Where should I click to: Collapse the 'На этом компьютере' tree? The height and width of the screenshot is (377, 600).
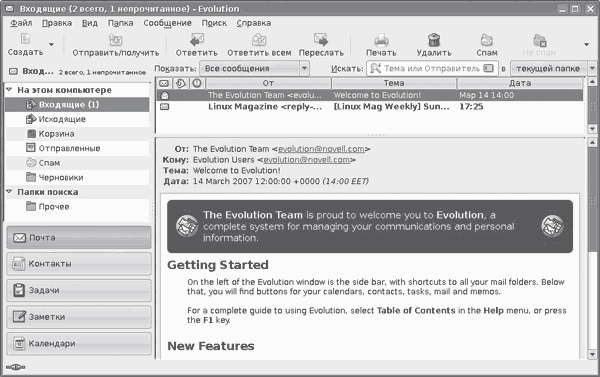pyautogui.click(x=10, y=90)
